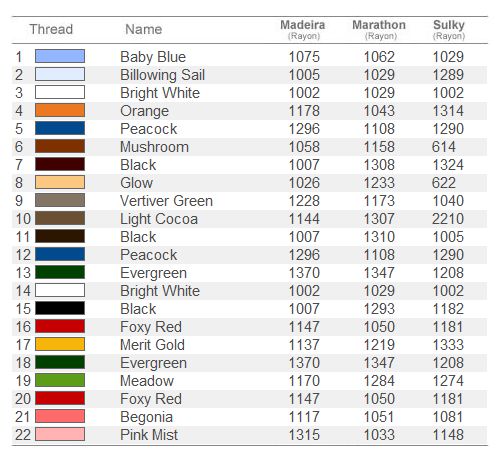Click Sulky code 2210 for Light Cocoa

[448, 219]
